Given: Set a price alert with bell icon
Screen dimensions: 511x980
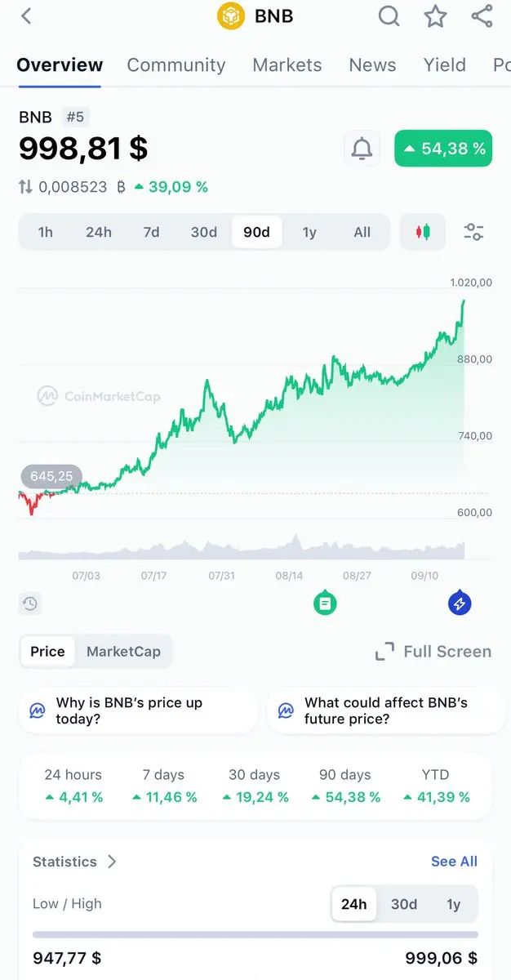Looking at the screenshot, I should coord(362,149).
